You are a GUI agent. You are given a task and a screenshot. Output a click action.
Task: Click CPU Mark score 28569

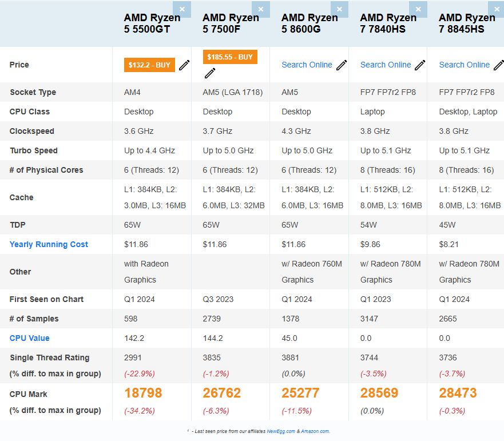[x=379, y=393]
